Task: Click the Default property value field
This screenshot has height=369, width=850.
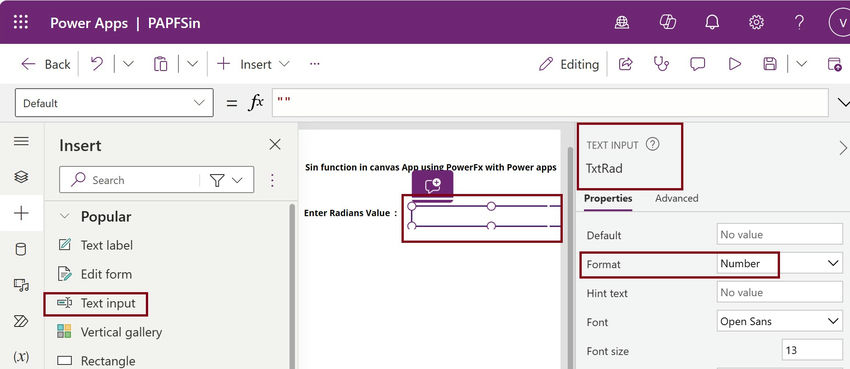Action: (780, 235)
